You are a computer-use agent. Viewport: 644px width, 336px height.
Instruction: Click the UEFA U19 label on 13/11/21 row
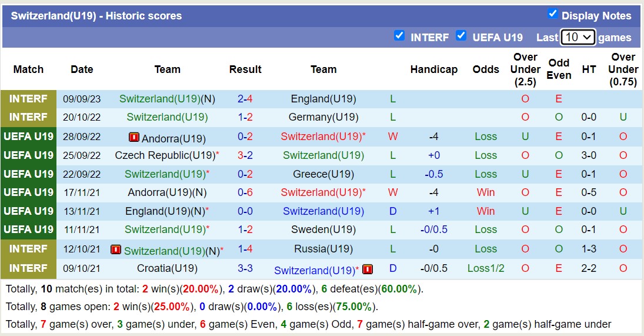pos(28,211)
